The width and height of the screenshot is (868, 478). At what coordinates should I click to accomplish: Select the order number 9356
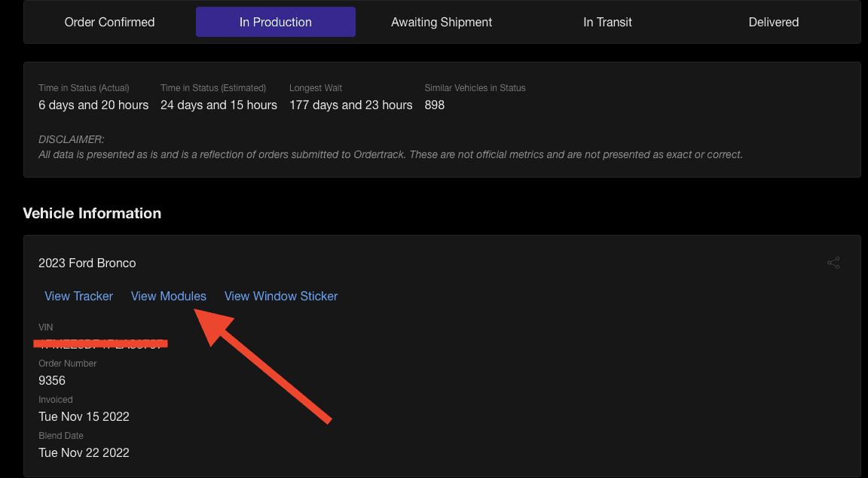pyautogui.click(x=52, y=381)
